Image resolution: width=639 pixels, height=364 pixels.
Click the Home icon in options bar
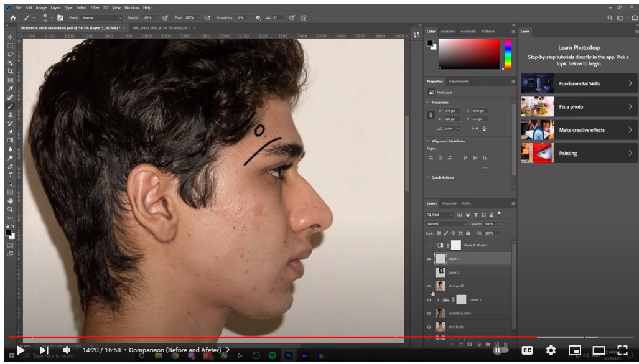tap(12, 17)
